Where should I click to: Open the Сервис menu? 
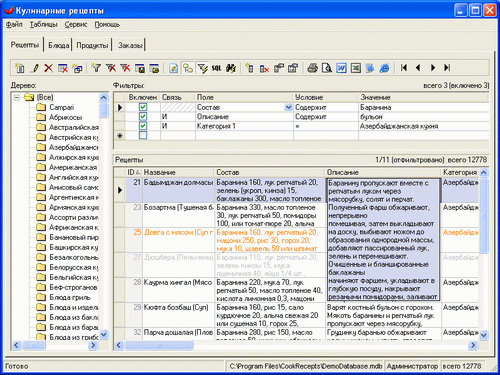(x=76, y=24)
